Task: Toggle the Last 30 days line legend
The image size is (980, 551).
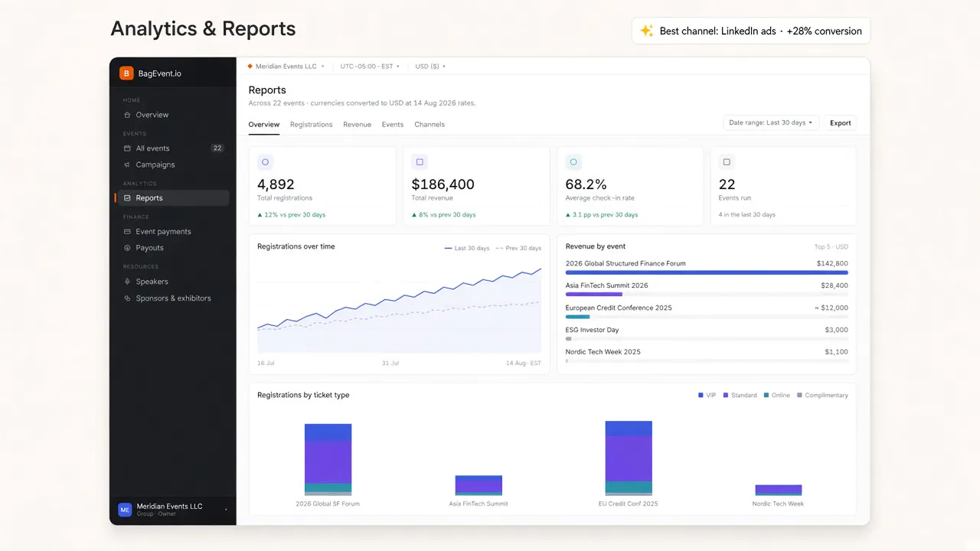Action: [467, 249]
